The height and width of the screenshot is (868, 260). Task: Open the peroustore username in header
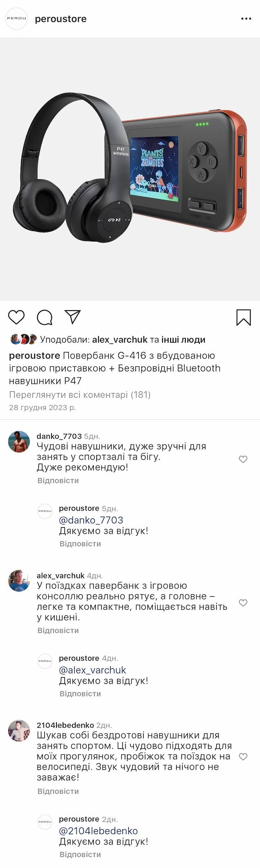pyautogui.click(x=61, y=19)
